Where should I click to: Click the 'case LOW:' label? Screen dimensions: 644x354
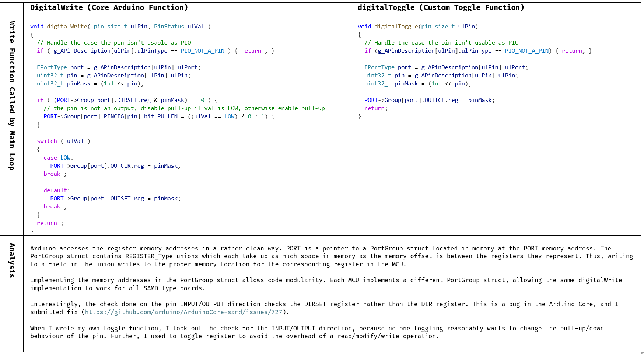58,158
